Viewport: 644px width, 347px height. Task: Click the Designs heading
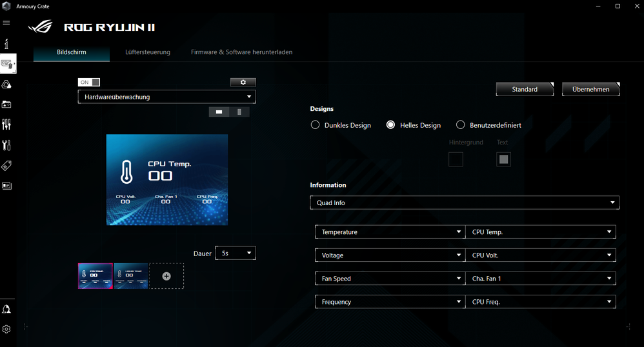[x=321, y=109]
